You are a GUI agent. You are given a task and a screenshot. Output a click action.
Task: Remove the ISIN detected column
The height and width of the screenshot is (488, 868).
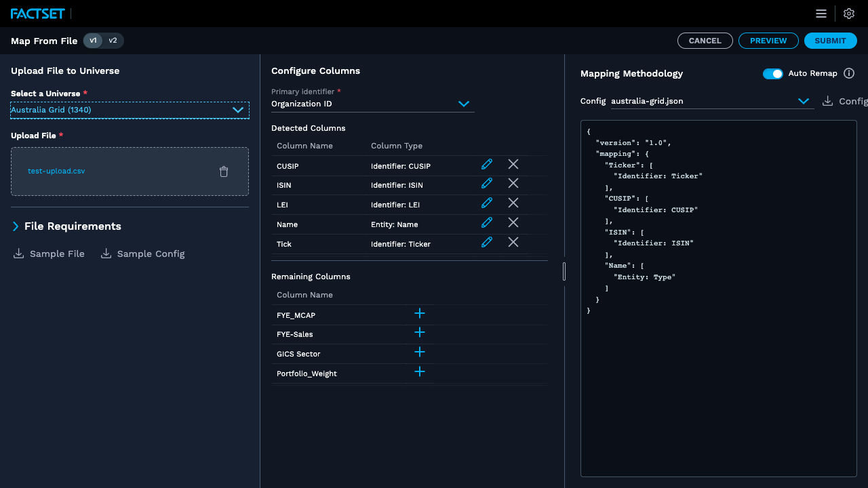coord(513,183)
